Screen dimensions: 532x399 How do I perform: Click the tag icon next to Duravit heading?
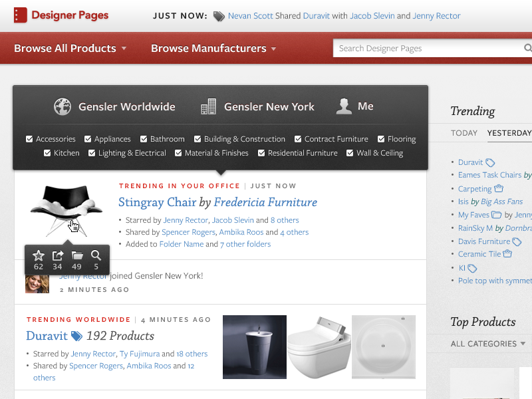point(76,336)
